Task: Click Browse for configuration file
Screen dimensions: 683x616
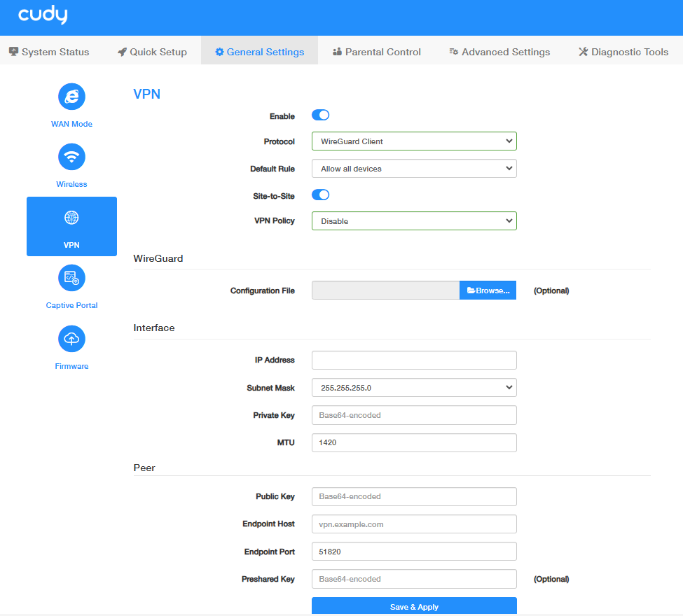Action: point(488,290)
